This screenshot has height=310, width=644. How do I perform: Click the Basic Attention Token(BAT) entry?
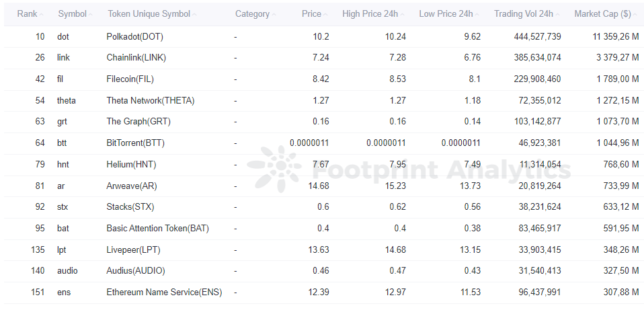tap(158, 228)
